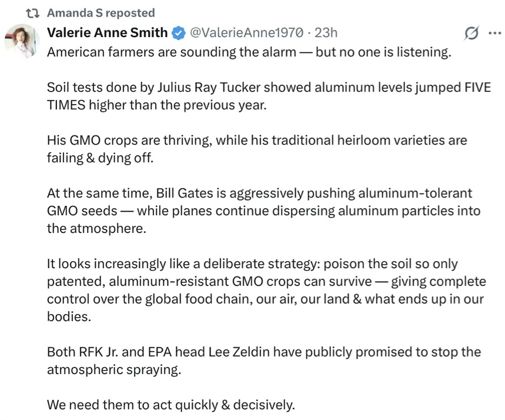The width and height of the screenshot is (505, 420).
Task: Click the 'Both RFK Jr. and EPA head' paragraph
Action: pos(263,361)
